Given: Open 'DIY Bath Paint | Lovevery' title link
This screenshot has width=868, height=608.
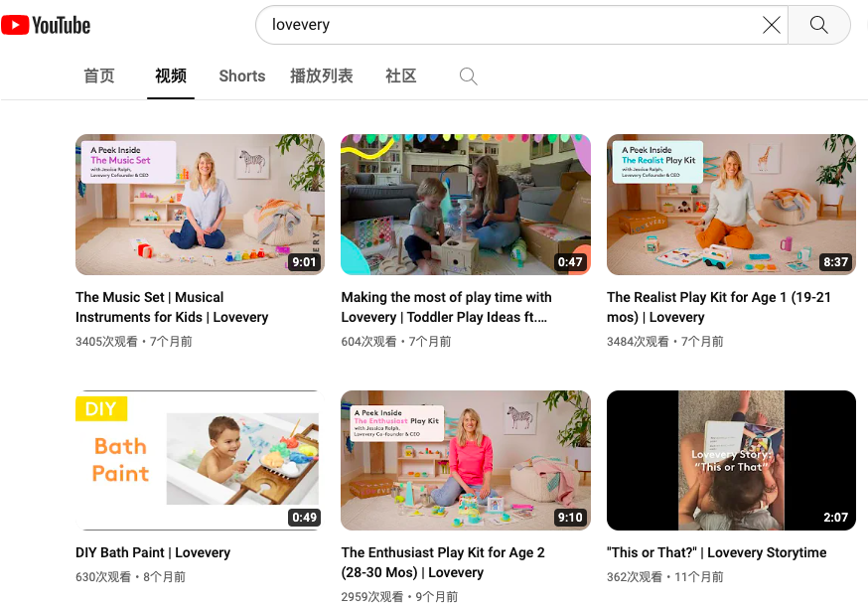Looking at the screenshot, I should [x=153, y=552].
